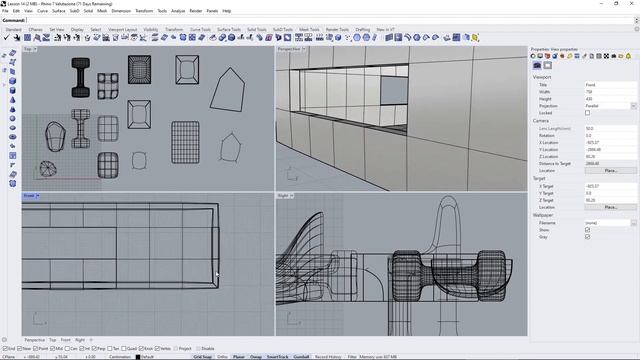Enable the Quad object snap
The width and height of the screenshot is (640, 360).
(x=124, y=349)
